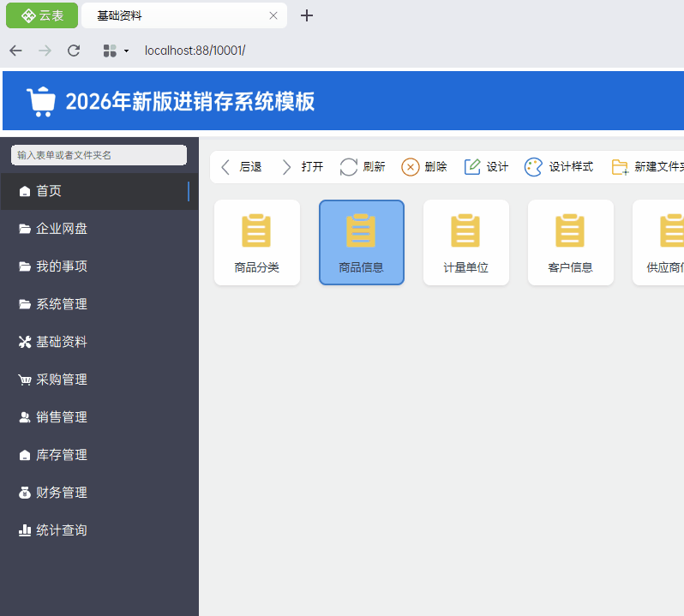The image size is (684, 616).
Task: Select the 商品信息 form tile
Action: (362, 242)
